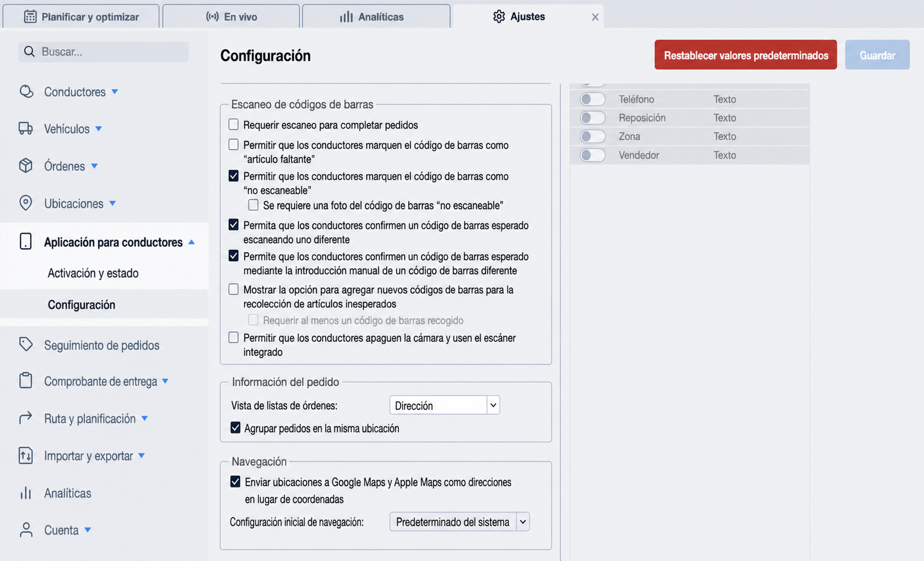The image size is (924, 561).
Task: Open the Vista de listas de órdenes dropdown
Action: (x=444, y=405)
